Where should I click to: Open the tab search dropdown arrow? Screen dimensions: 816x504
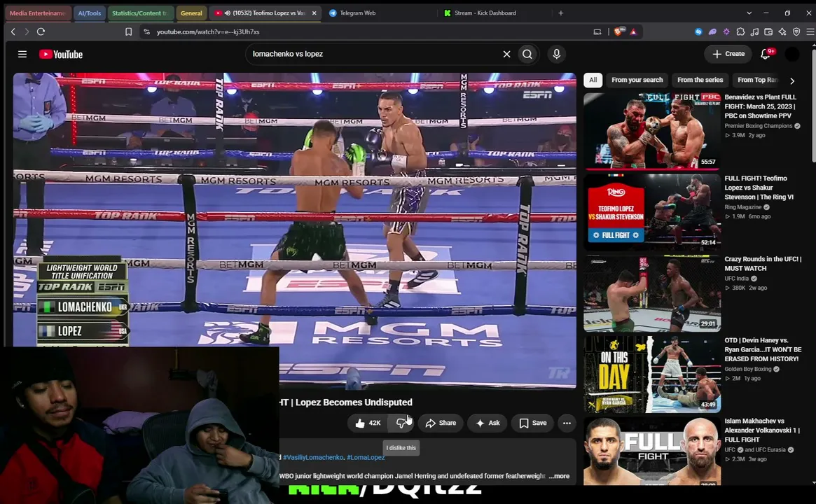tap(749, 13)
